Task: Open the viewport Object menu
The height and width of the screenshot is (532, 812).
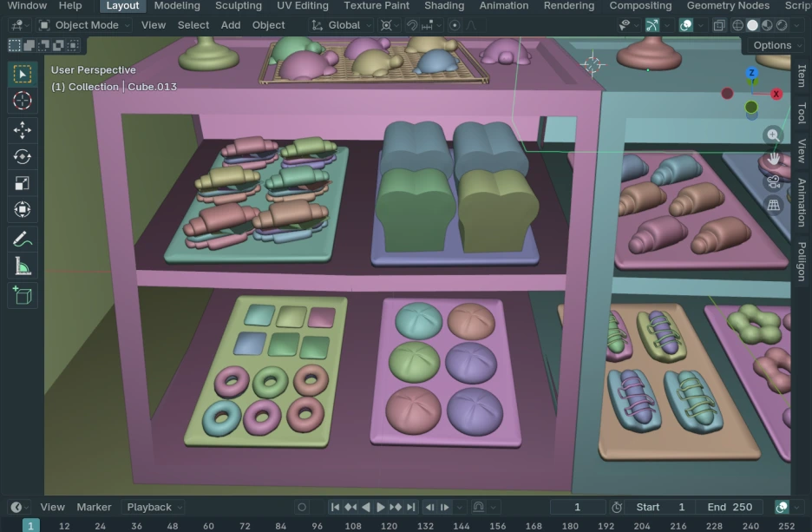Action: [268, 25]
